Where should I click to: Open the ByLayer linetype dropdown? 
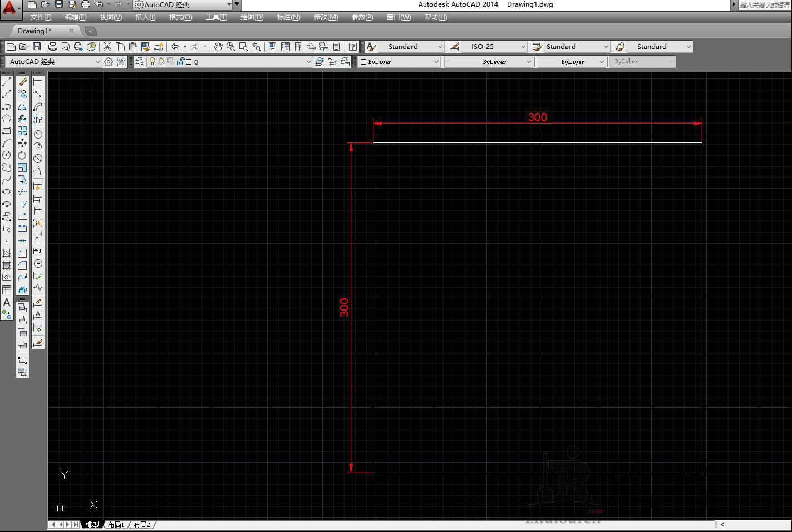click(x=489, y=62)
